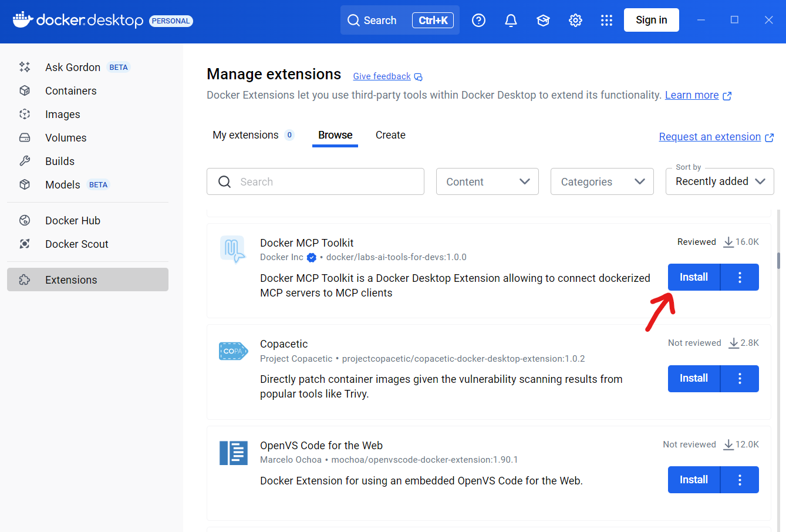Viewport: 786px width, 532px height.
Task: Click the Sign in button
Action: pos(652,20)
